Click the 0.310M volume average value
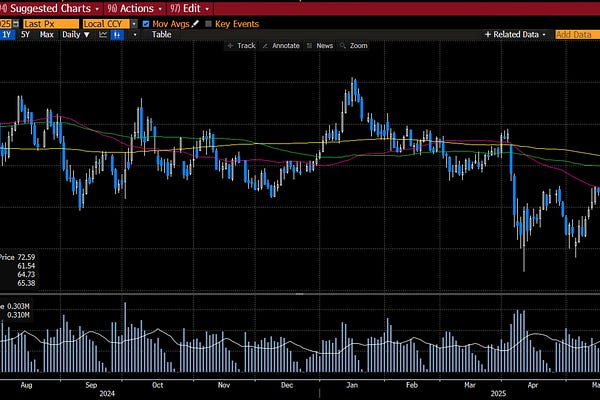The height and width of the screenshot is (400, 600). point(18,315)
